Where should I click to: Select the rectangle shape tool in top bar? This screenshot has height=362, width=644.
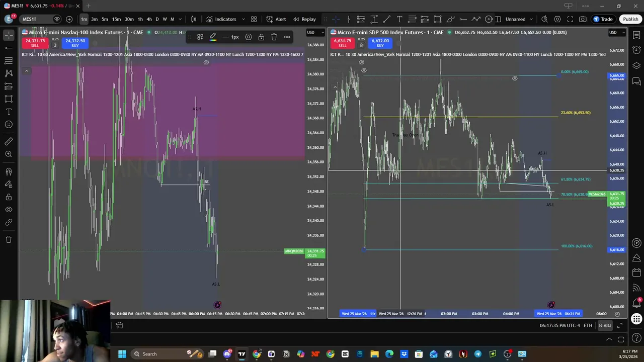(438, 19)
